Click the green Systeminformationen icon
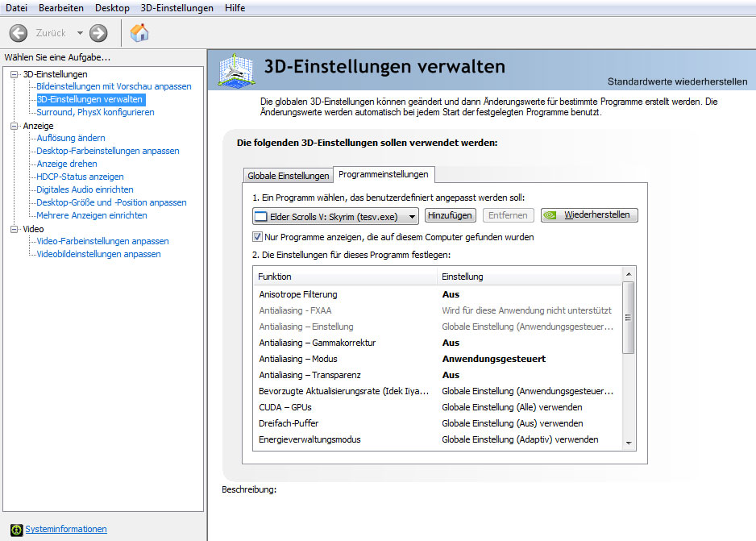Screen dimensions: 756x541 (x=15, y=529)
